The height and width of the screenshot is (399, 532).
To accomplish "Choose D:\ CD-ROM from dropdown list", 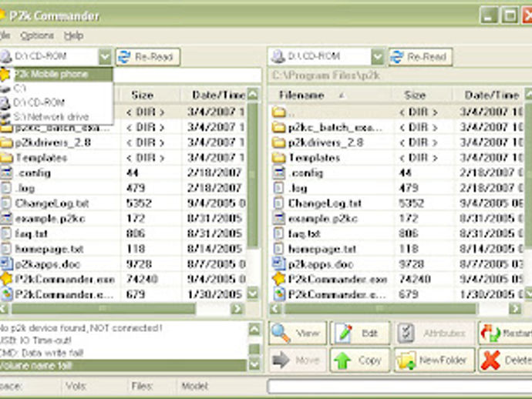I will (56, 102).
